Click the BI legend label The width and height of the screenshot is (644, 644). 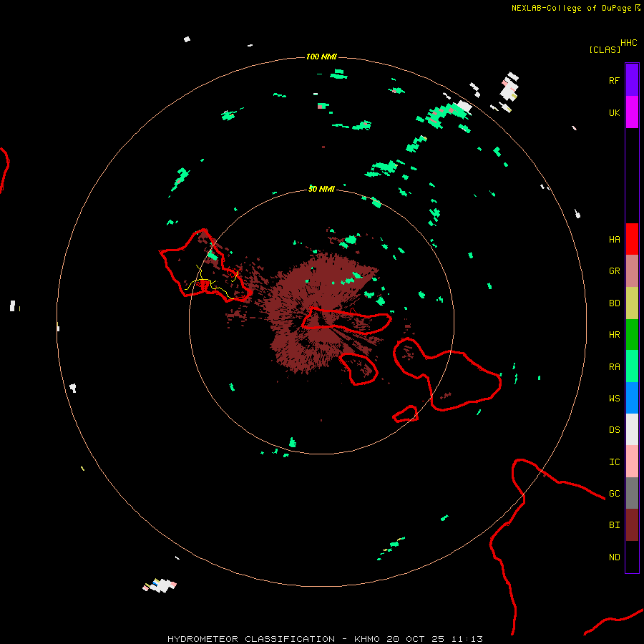(x=614, y=525)
